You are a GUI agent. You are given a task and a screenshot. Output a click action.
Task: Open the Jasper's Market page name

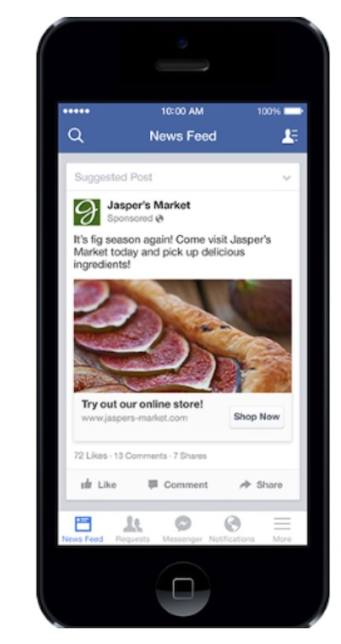click(x=148, y=204)
